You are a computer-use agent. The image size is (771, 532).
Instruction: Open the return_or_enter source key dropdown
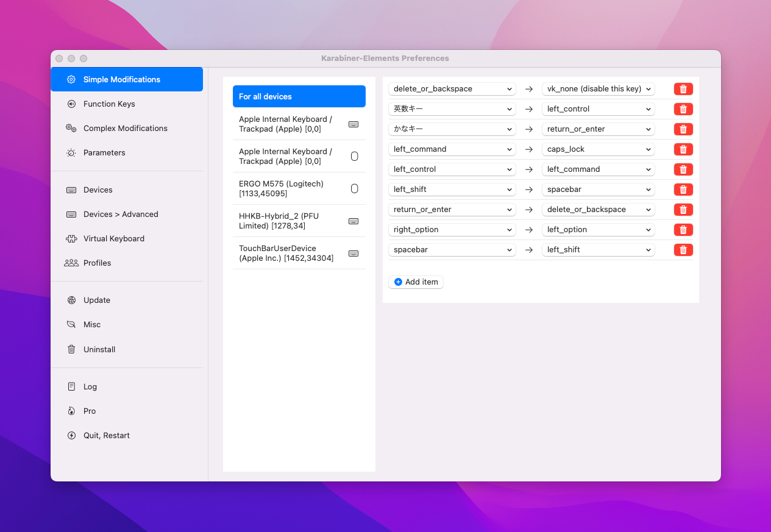tap(452, 210)
